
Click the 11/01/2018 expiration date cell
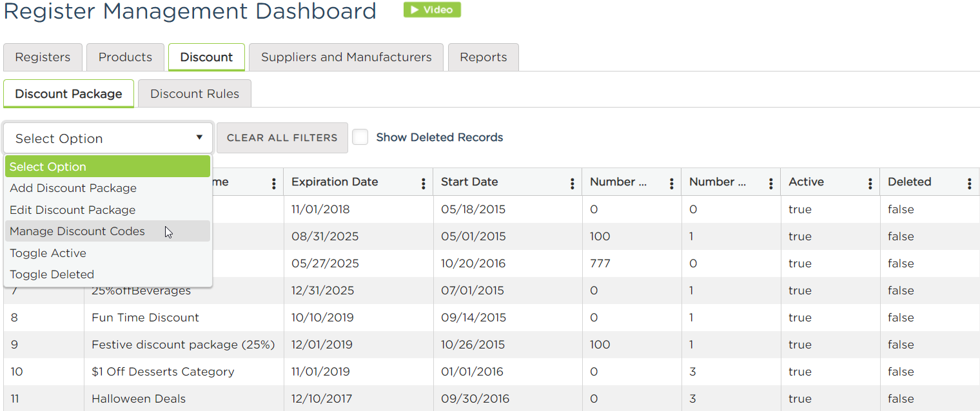358,209
